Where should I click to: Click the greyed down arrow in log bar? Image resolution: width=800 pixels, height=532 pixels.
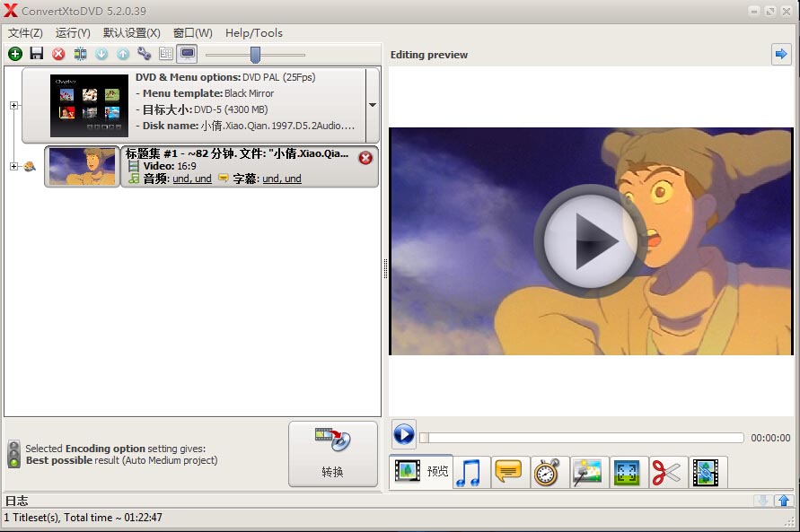763,501
